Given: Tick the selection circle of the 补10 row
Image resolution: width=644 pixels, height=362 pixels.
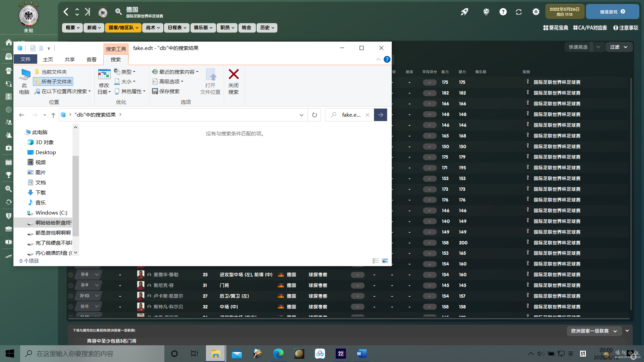Looking at the screenshot, I should pyautogui.click(x=70, y=296).
